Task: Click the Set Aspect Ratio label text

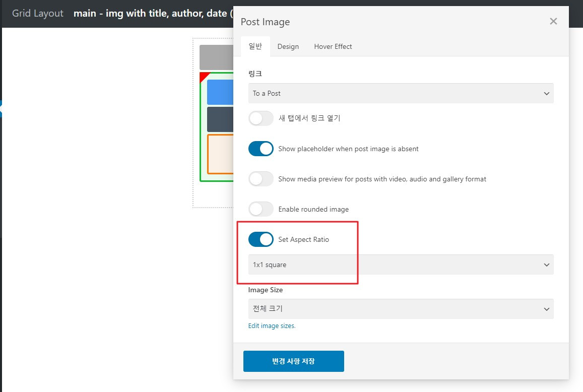Action: (303, 239)
